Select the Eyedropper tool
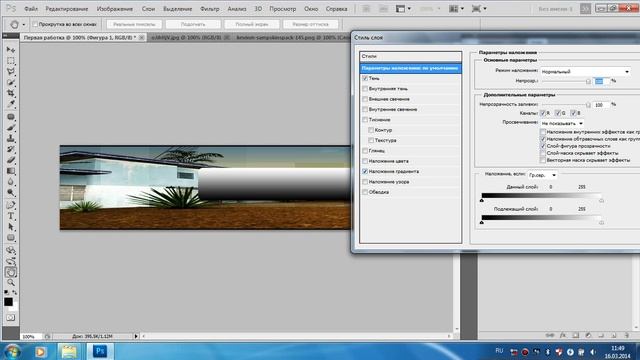 click(x=11, y=104)
